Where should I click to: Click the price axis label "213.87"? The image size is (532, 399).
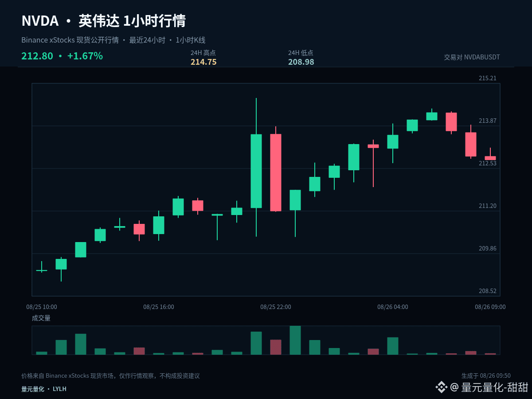(488, 121)
